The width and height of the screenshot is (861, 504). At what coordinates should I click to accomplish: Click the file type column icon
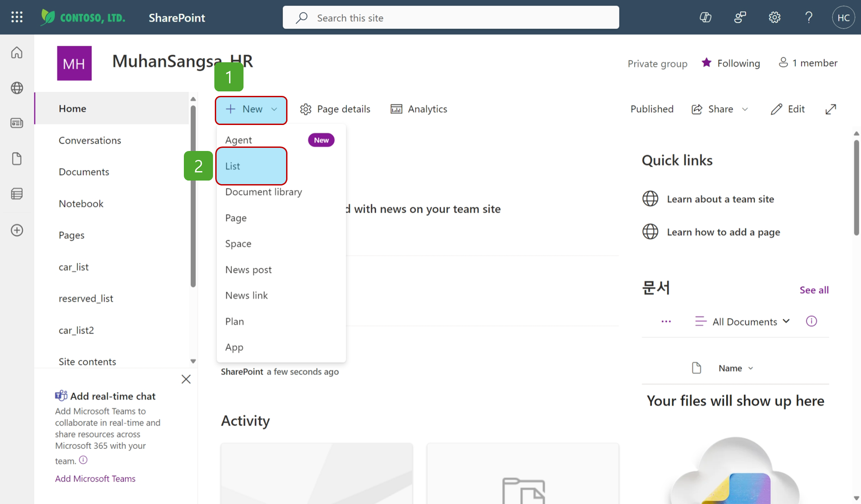point(696,368)
